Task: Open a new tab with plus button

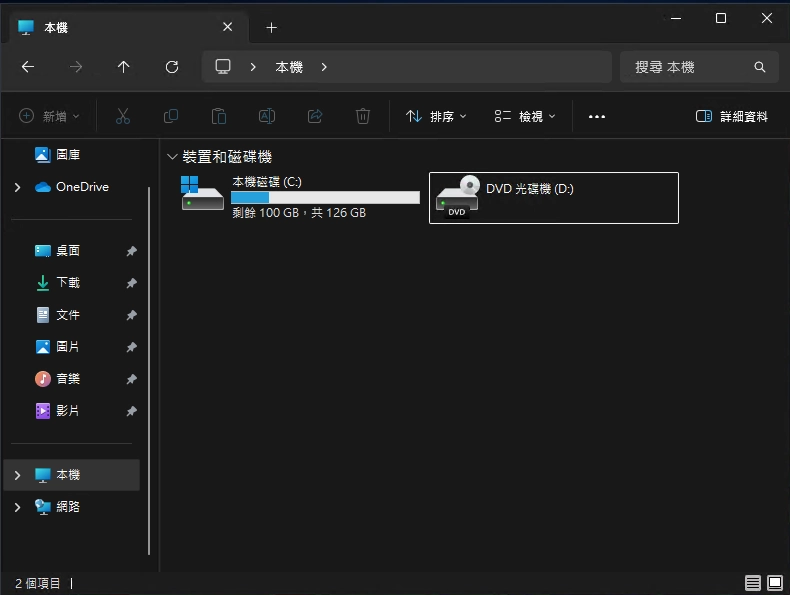Action: click(272, 28)
